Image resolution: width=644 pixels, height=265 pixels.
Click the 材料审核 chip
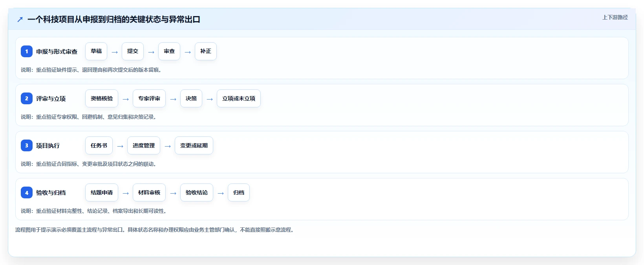[149, 192]
